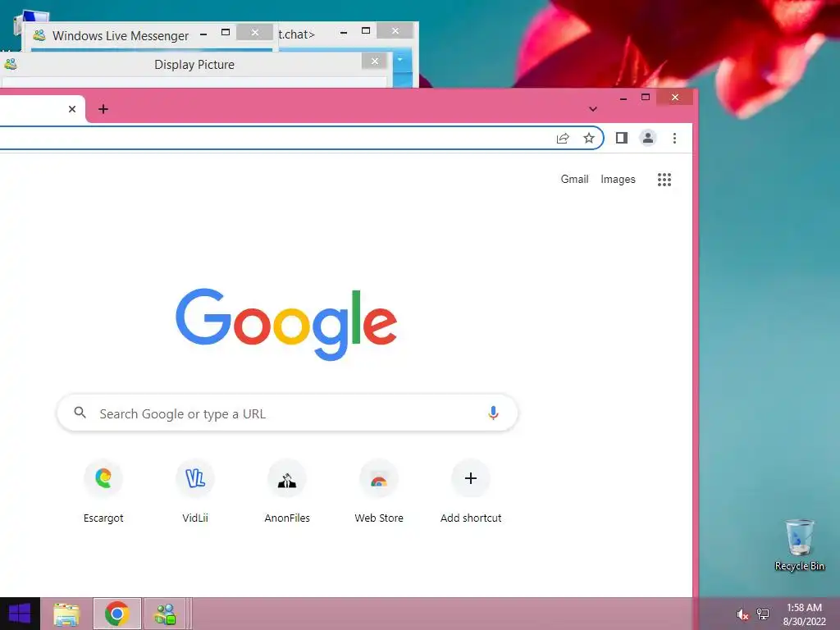Bookmark this tab with the star icon

click(589, 138)
